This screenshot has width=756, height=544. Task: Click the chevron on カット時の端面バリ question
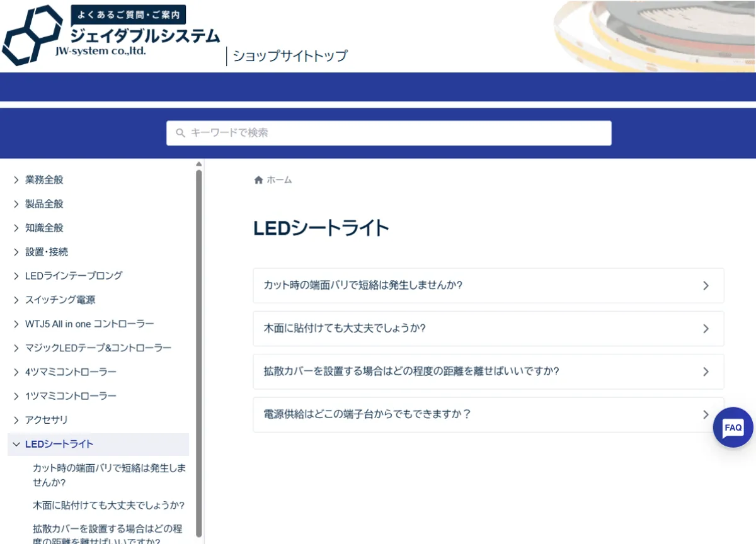[x=706, y=285]
